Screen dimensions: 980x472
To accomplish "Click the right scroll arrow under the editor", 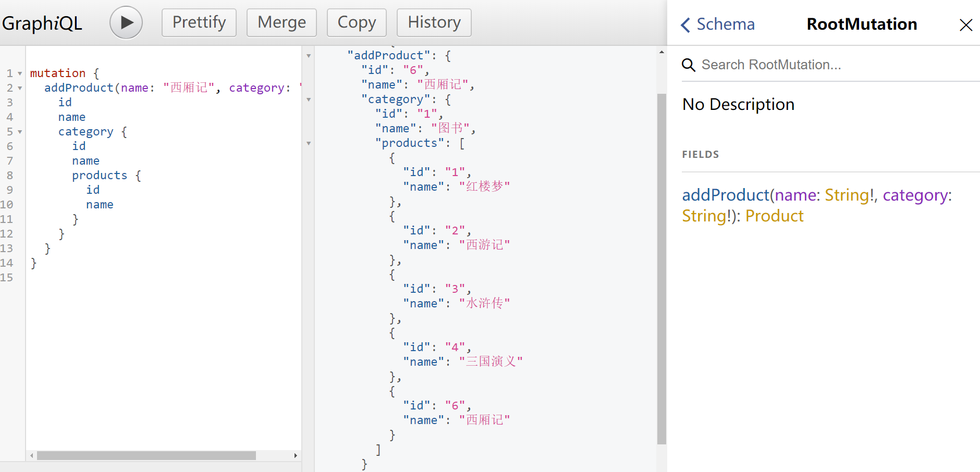I will point(296,455).
